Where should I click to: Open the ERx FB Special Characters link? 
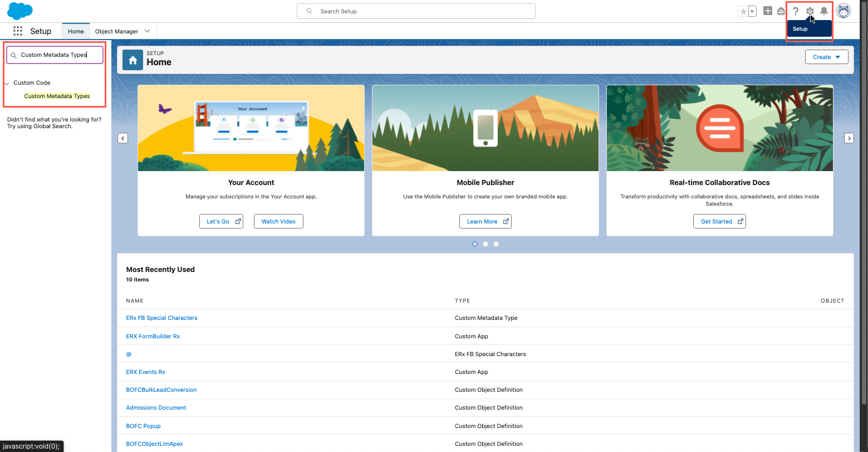coord(161,318)
